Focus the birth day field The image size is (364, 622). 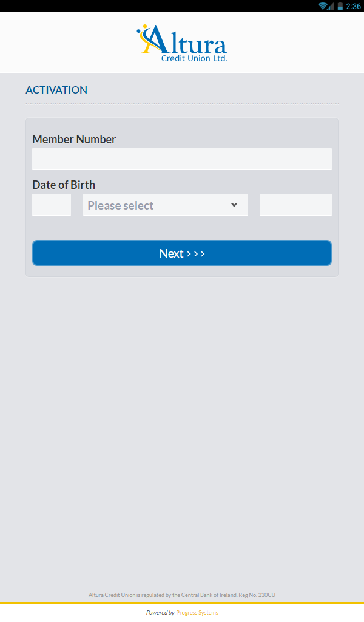point(52,205)
